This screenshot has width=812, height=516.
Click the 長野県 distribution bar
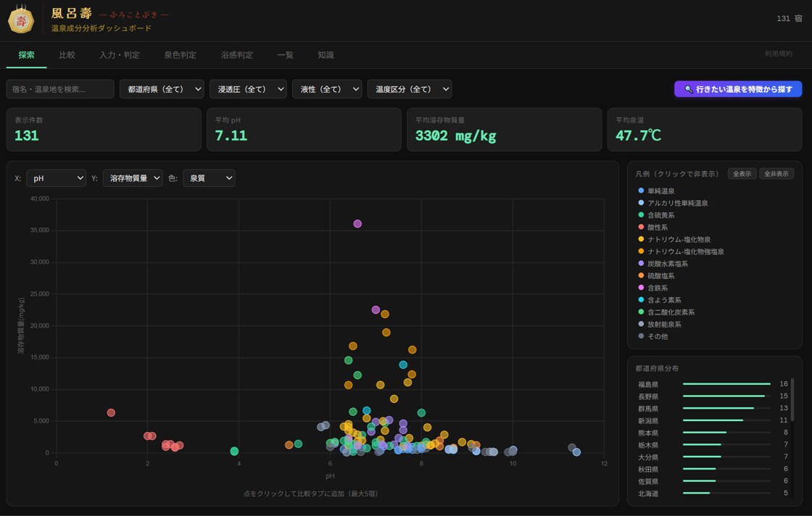pos(726,396)
